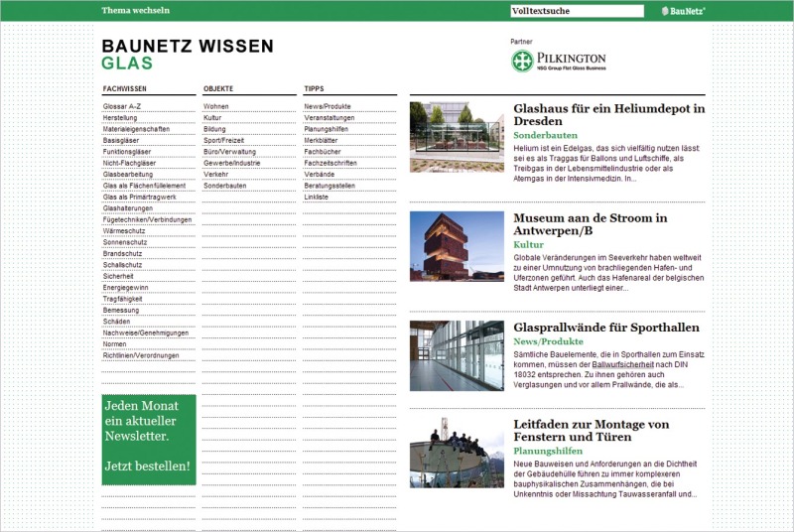Open the sports hall glass wall thumbnail

click(457, 356)
